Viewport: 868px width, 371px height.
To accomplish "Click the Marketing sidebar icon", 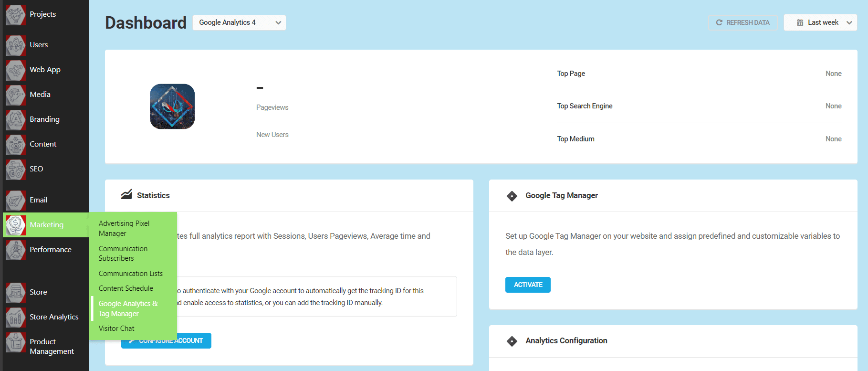I will coord(16,225).
